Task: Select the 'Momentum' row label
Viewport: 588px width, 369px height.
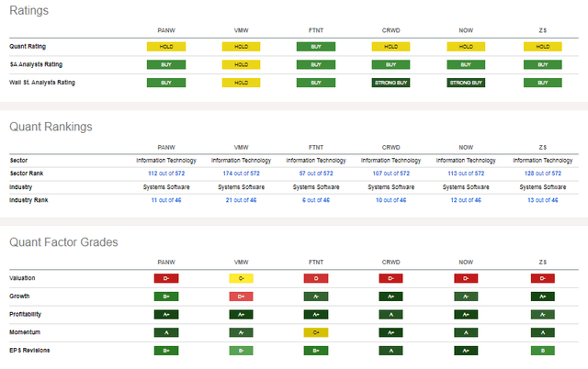Action: (25, 332)
